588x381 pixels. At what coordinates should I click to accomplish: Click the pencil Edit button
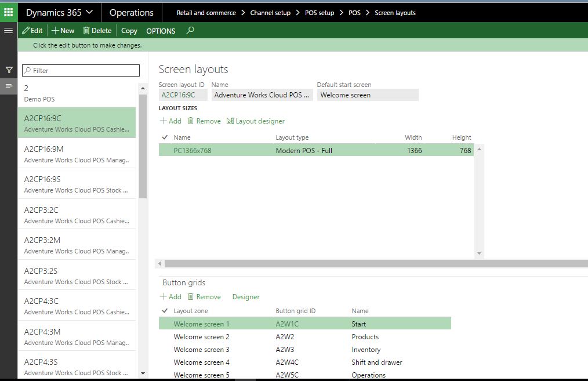32,31
